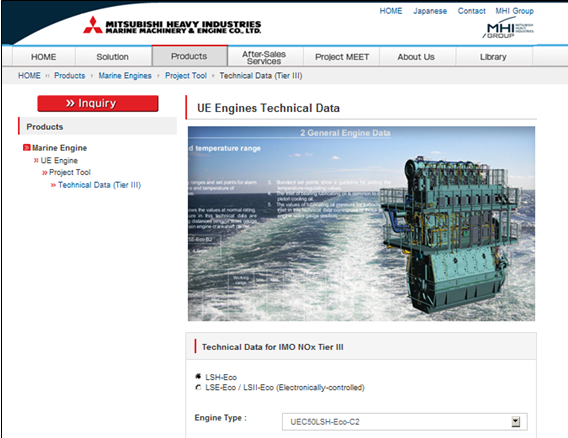568x438 pixels.
Task: Open the Library menu tab
Action: pyautogui.click(x=493, y=57)
